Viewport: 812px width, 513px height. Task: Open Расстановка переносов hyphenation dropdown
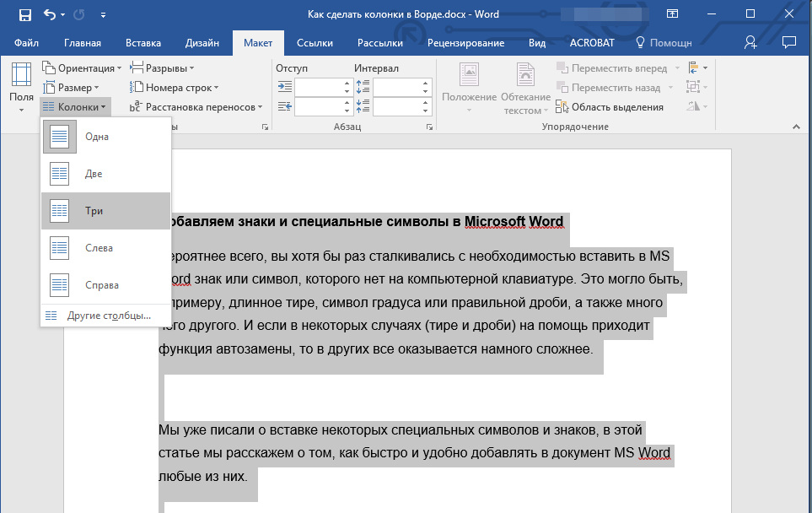click(x=196, y=107)
